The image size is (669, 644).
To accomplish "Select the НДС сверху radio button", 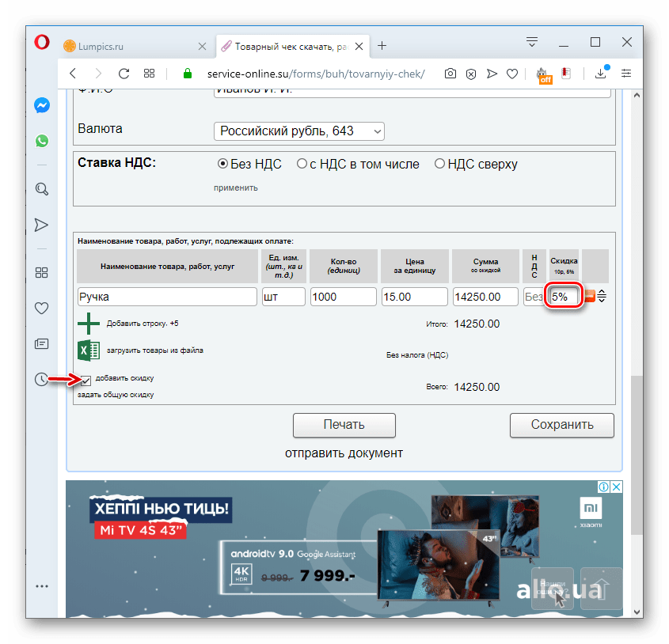I will pos(440,164).
